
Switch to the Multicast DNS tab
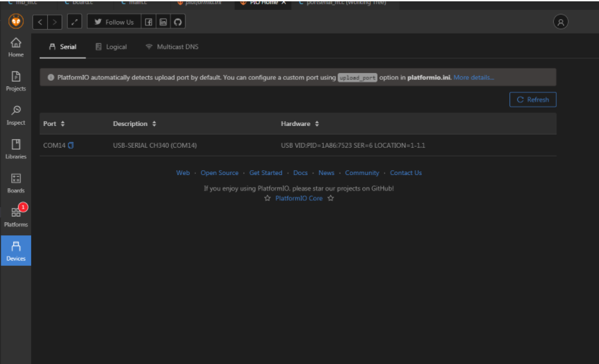pyautogui.click(x=172, y=46)
